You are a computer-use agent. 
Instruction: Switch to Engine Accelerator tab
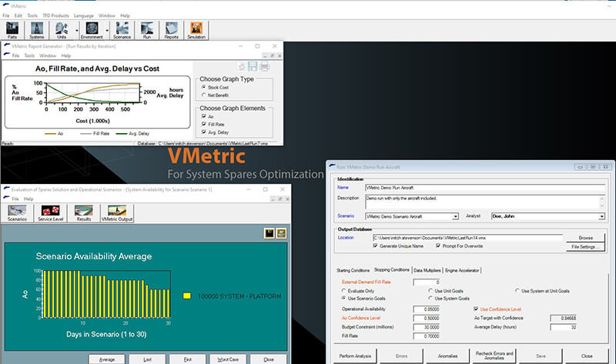click(462, 271)
